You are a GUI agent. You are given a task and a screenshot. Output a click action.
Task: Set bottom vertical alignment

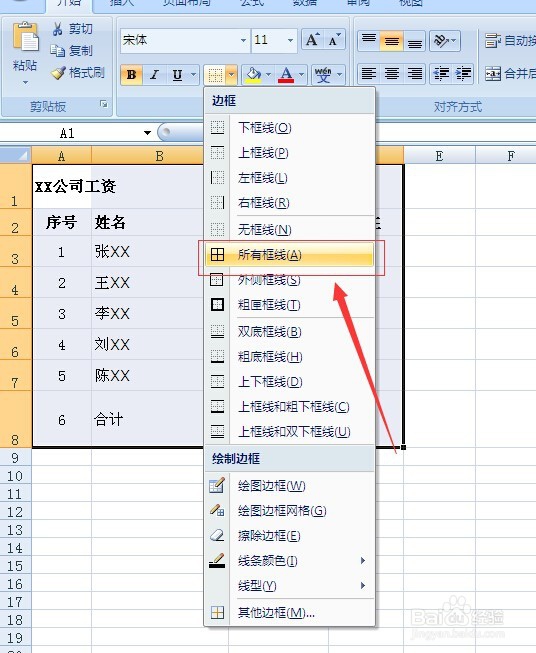pyautogui.click(x=414, y=41)
